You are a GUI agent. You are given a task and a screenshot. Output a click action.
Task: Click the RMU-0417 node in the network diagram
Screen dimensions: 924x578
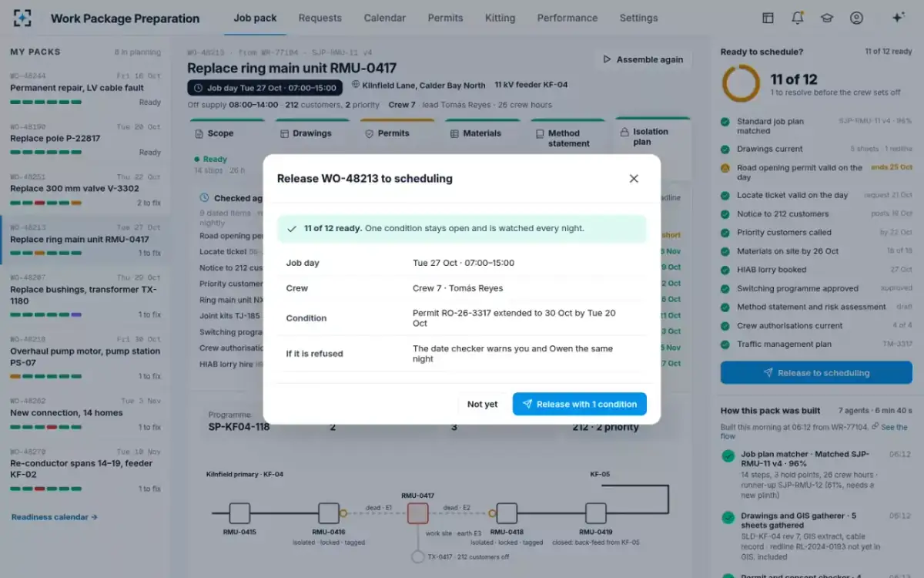pyautogui.click(x=417, y=513)
